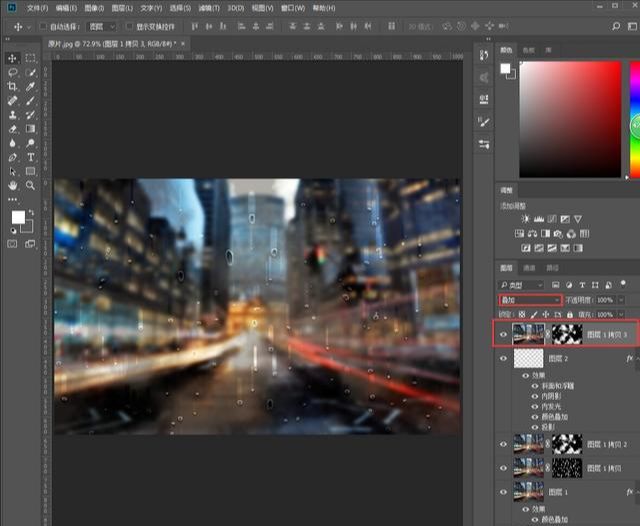The image size is (640, 526).
Task: Switch to the 通道 channels tab
Action: 529,268
